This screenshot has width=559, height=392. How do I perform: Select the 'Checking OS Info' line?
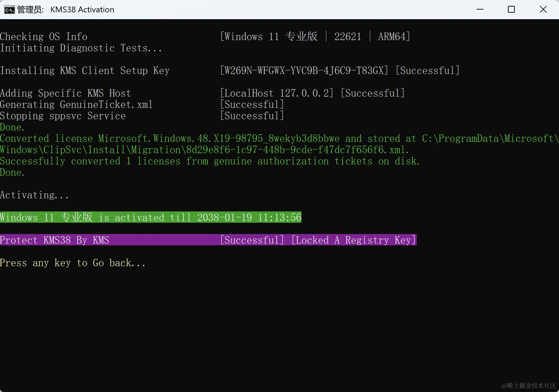[x=44, y=37]
